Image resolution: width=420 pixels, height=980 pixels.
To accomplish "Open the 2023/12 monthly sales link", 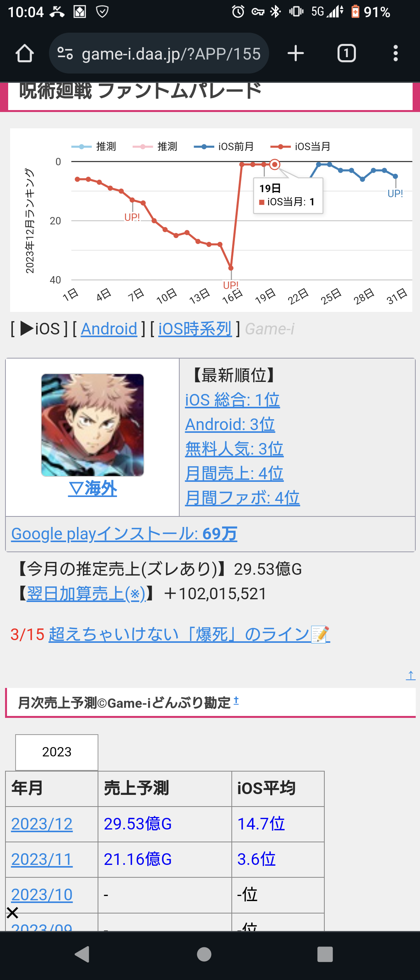I will (x=42, y=824).
